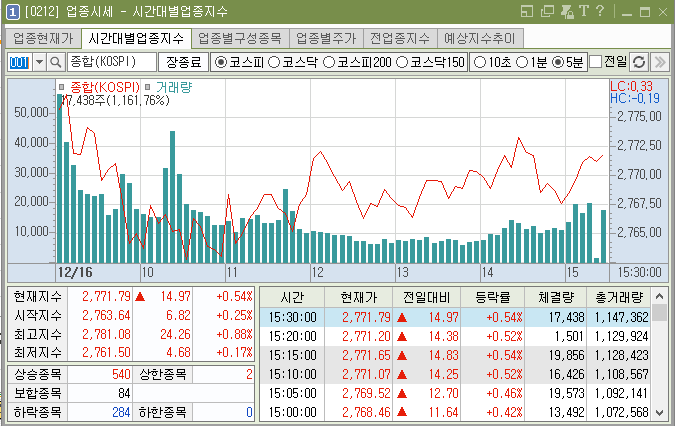This screenshot has width=675, height=426.
Task: Click the HC:-0.19 indicator text
Action: [635, 98]
